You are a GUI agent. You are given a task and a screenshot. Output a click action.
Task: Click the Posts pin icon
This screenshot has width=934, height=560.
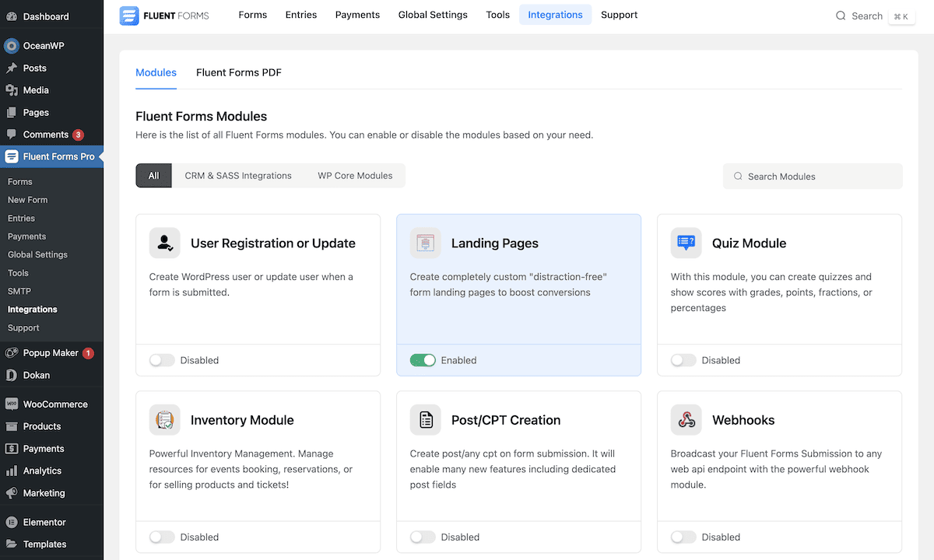(x=11, y=68)
